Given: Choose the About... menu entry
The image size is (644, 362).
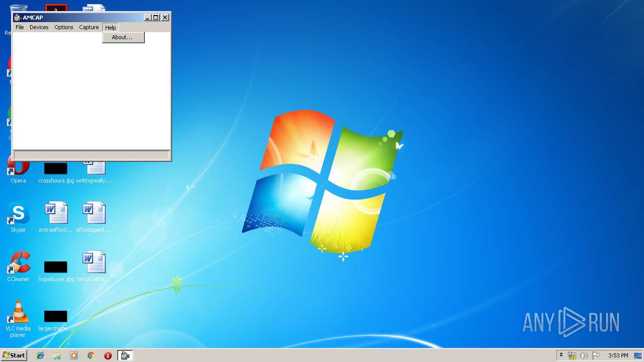Looking at the screenshot, I should 123,37.
